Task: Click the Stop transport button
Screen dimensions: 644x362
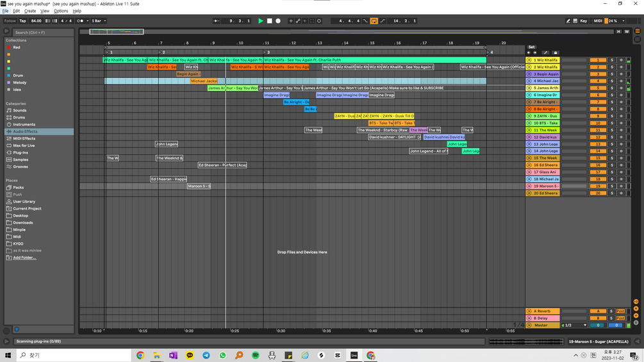Action: point(269,21)
